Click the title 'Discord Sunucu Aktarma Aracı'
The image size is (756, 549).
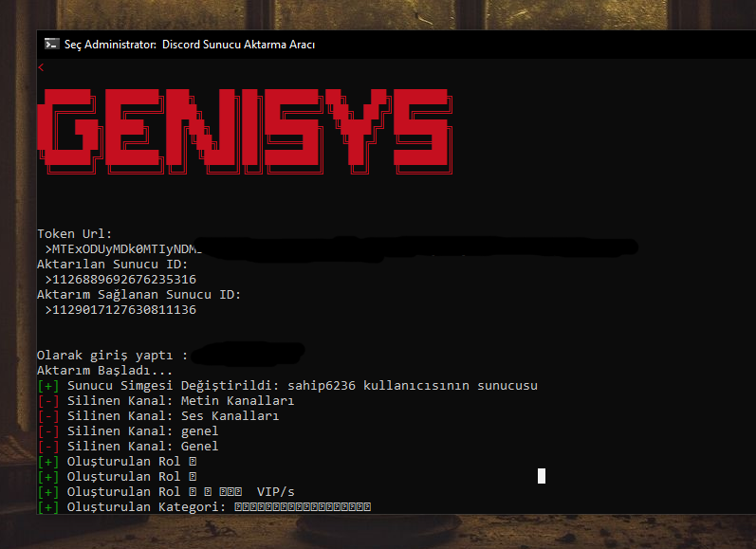pyautogui.click(x=238, y=45)
